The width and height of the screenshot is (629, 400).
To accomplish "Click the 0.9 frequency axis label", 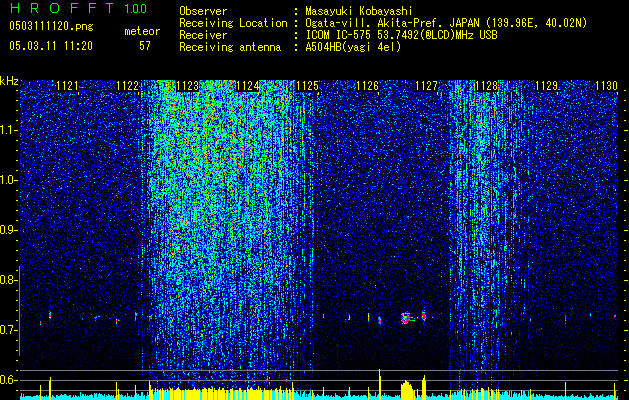I will [x=9, y=230].
